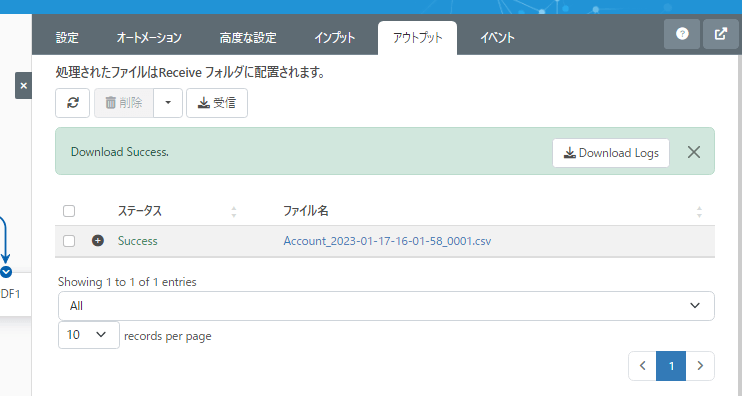The image size is (742, 396).
Task: Select page 1 in pagination
Action: pyautogui.click(x=671, y=366)
